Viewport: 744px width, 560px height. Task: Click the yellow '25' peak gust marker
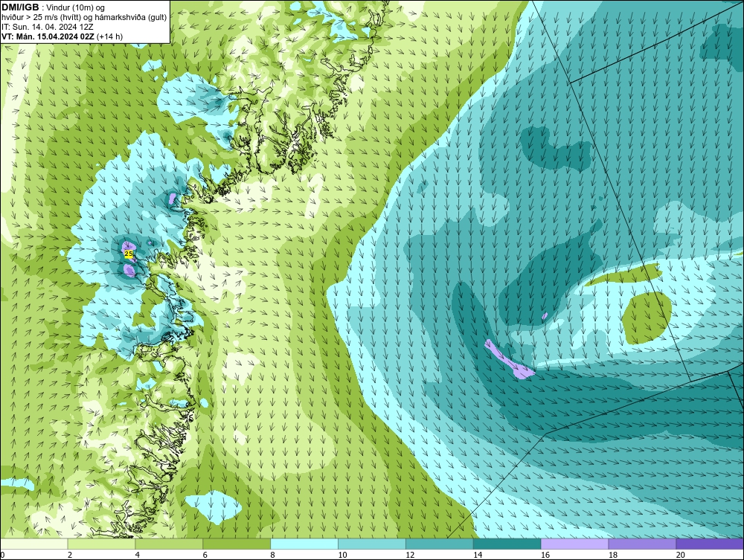pyautogui.click(x=129, y=254)
